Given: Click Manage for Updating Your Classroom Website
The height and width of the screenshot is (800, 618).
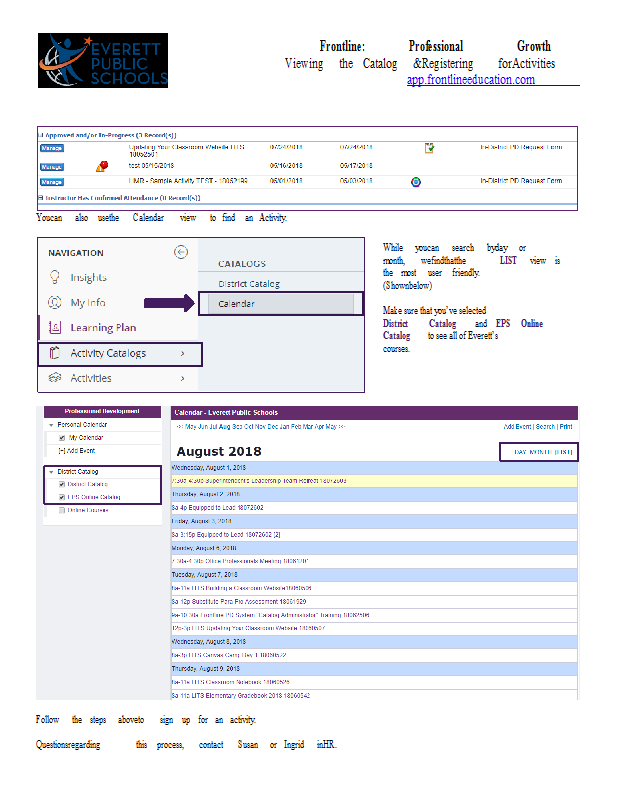Looking at the screenshot, I should tap(52, 148).
